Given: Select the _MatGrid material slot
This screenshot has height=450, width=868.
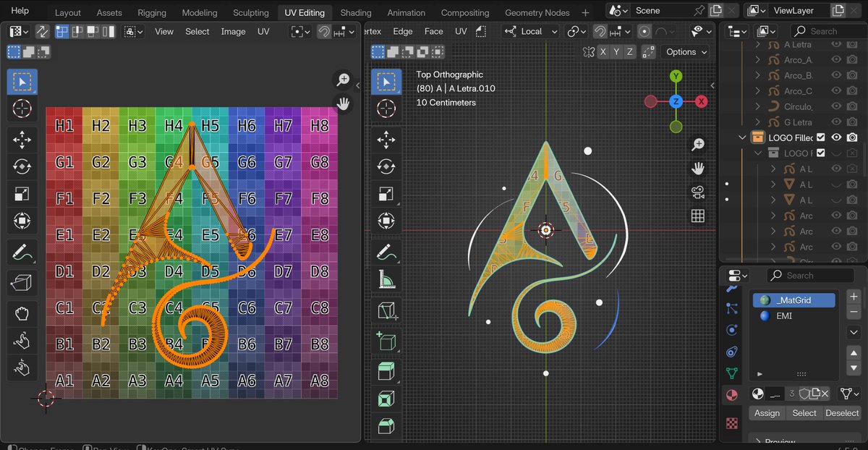Looking at the screenshot, I should point(793,300).
